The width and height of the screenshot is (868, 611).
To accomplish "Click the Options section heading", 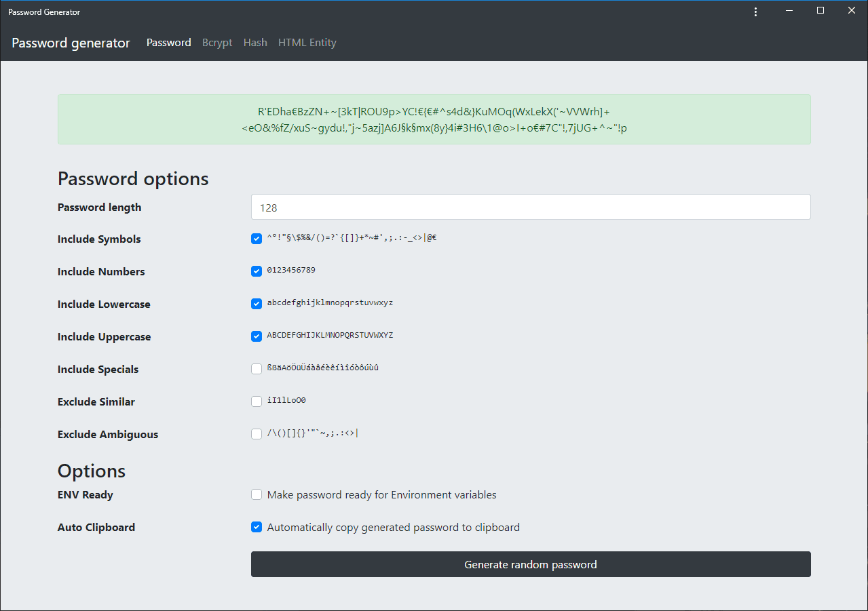I will point(92,471).
